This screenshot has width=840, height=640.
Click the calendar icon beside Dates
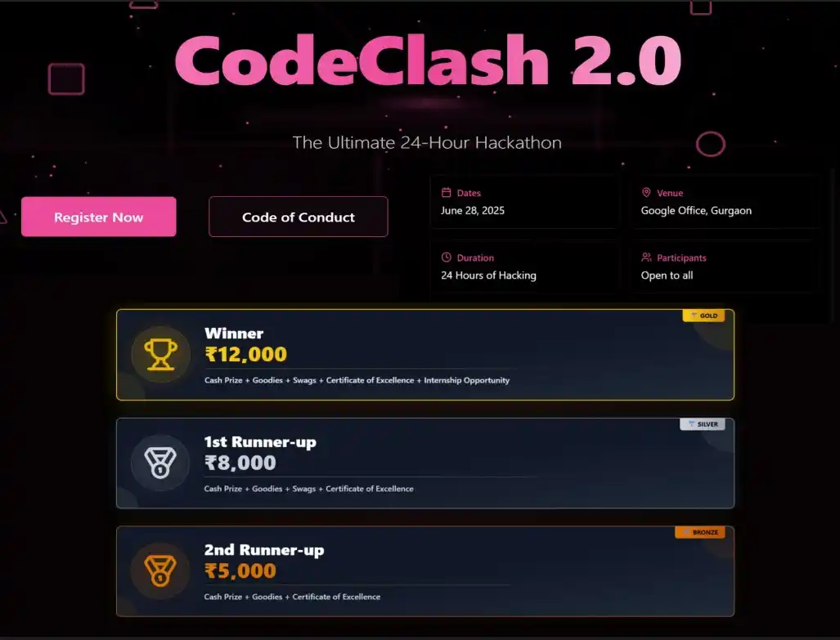[447, 192]
